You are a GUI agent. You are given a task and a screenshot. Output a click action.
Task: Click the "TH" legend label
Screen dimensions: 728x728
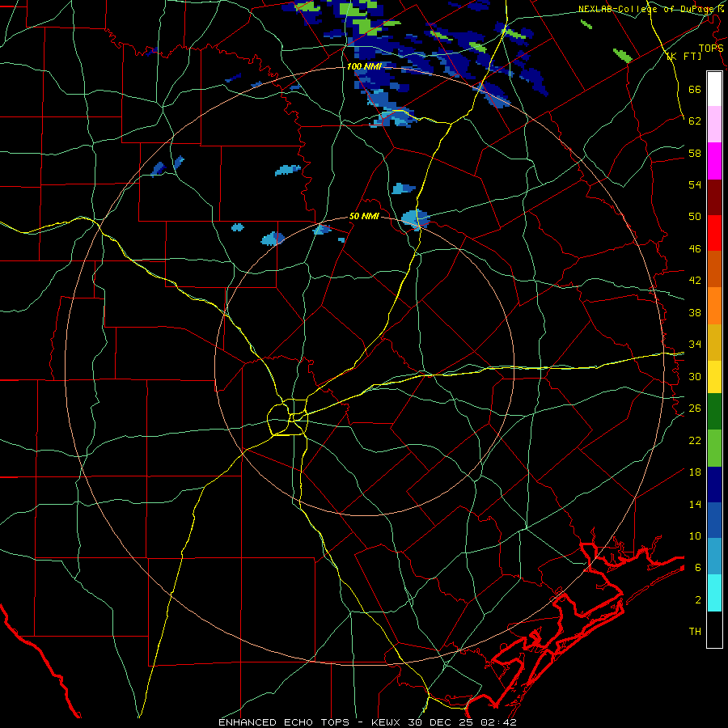695,631
